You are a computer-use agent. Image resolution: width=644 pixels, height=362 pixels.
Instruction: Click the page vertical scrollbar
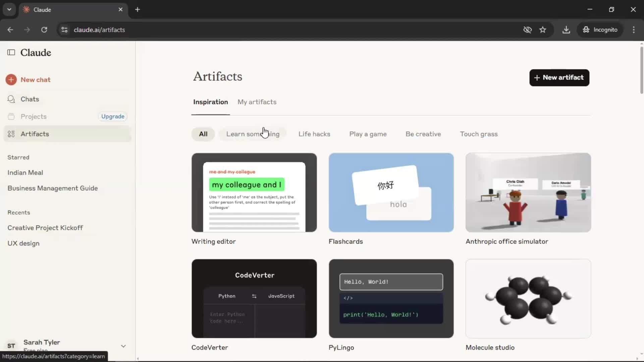tap(641, 70)
